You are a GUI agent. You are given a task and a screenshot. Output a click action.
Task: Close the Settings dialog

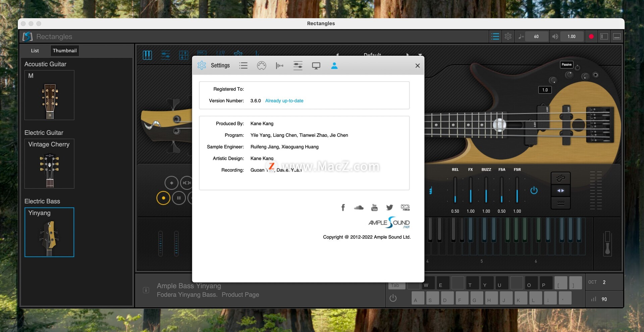(417, 66)
